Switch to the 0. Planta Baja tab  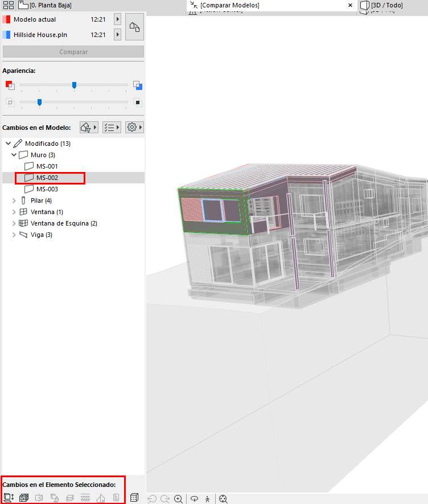[45, 5]
